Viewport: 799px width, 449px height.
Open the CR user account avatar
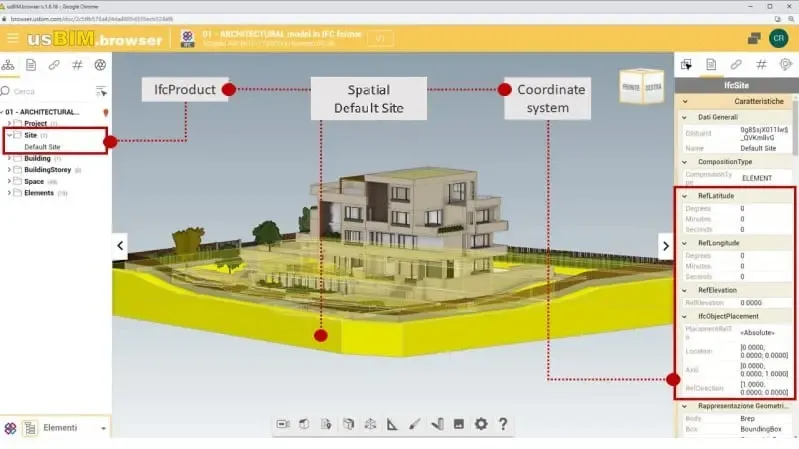pyautogui.click(x=779, y=38)
